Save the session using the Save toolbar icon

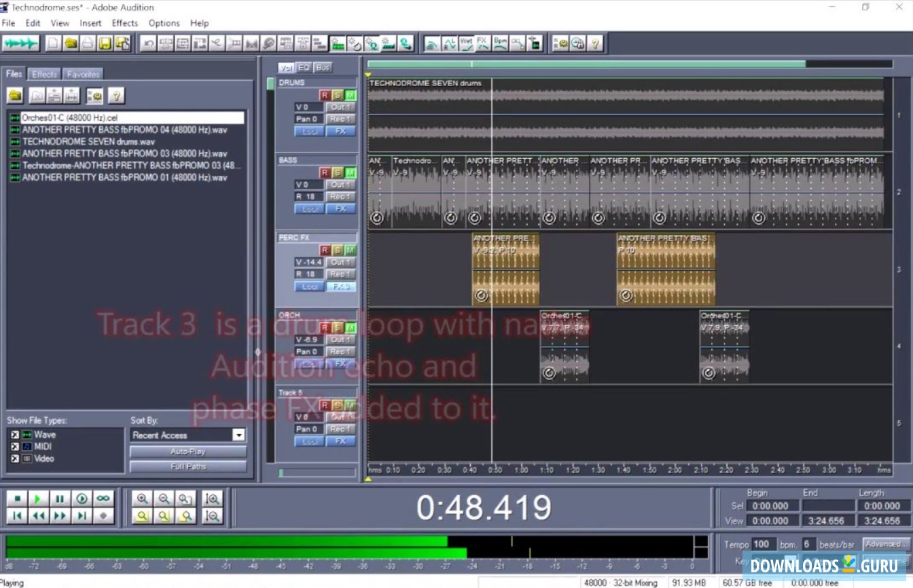click(104, 43)
